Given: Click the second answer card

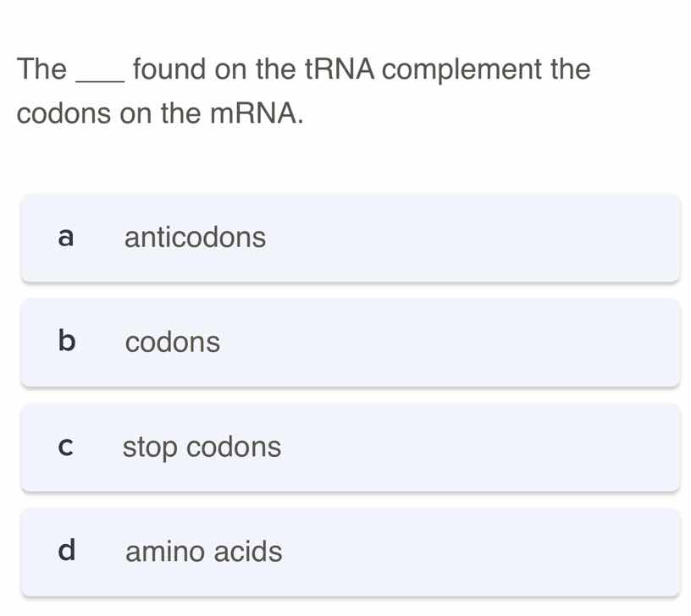Looking at the screenshot, I should [x=351, y=343].
